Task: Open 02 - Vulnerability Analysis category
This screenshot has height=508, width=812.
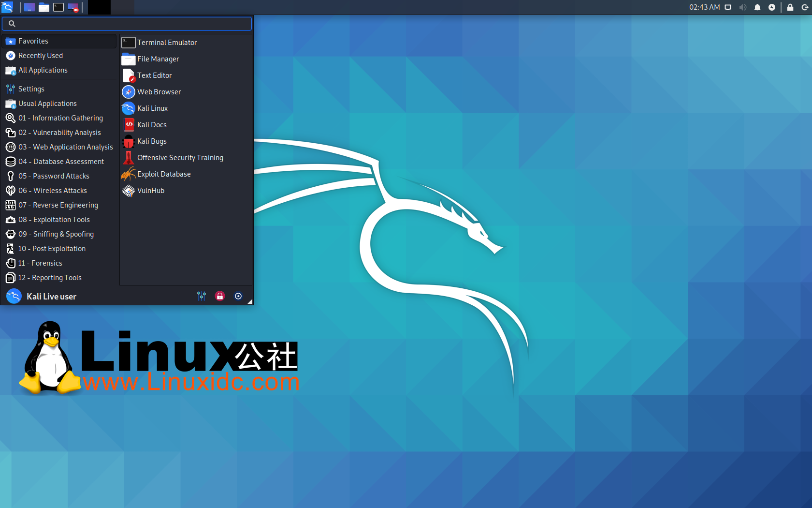Action: click(x=59, y=133)
